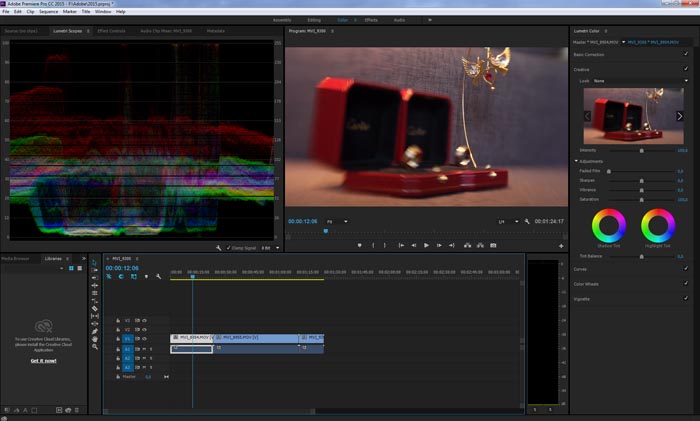Toggle Curves section checkbox
The image size is (700, 421).
[686, 268]
